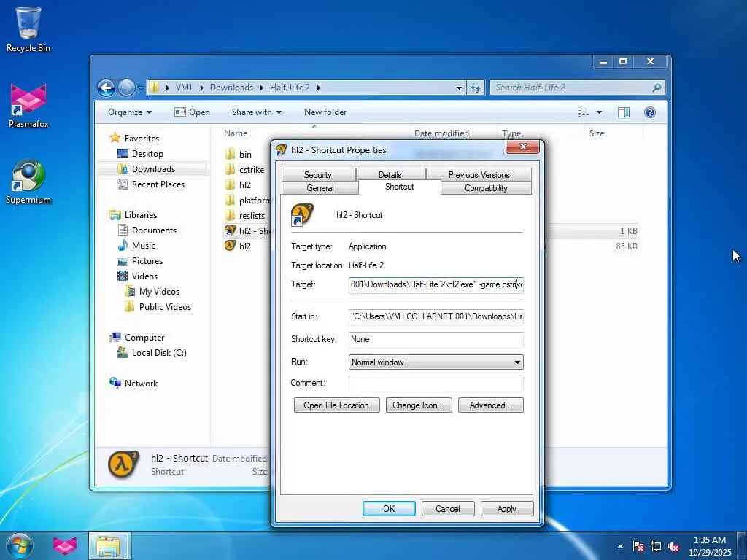The image size is (747, 560).
Task: Click the address bar refresh icon
Action: pos(476,87)
